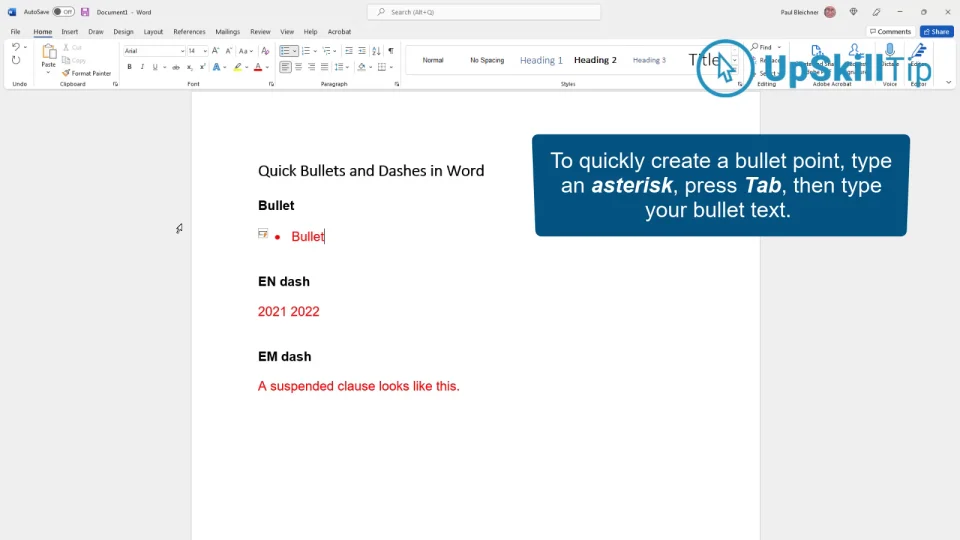Open the Paragraph dialog launcher
This screenshot has width=960, height=540.
point(397,84)
